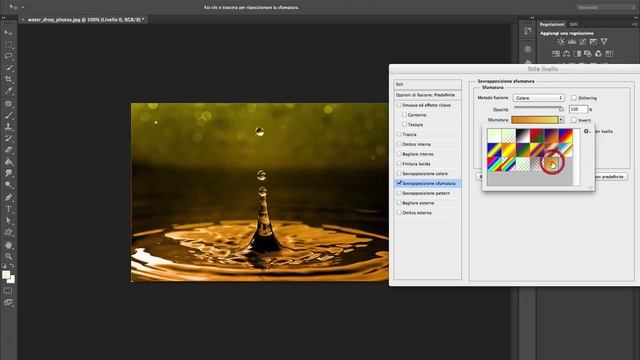
Task: Pick the rainbow stripes gradient preset
Action: tap(494, 164)
